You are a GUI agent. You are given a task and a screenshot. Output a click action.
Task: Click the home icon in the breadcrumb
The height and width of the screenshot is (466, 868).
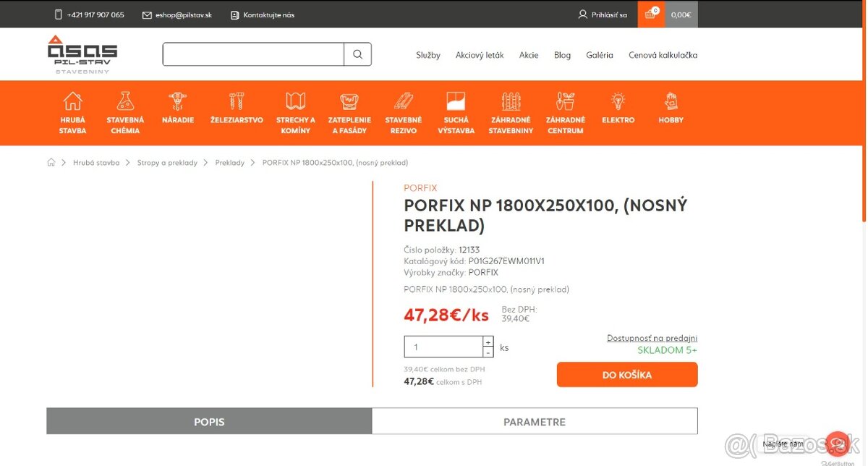(x=51, y=162)
